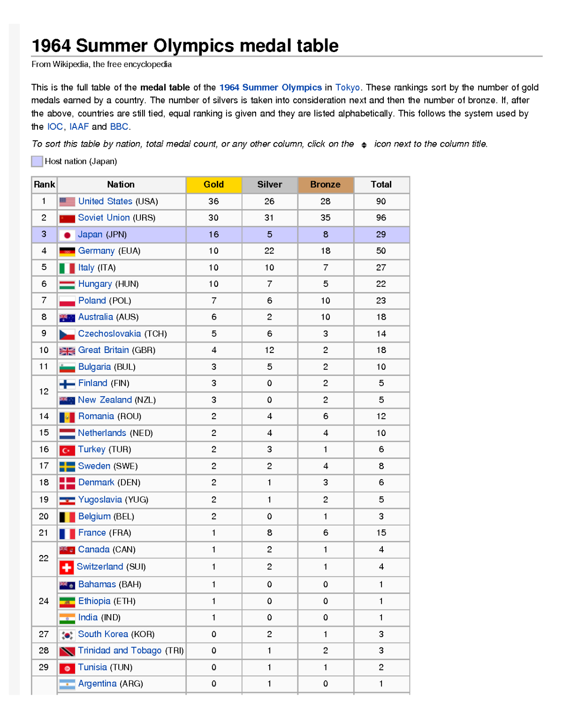
Task: Follow the Tokyo link
Action: pyautogui.click(x=347, y=88)
